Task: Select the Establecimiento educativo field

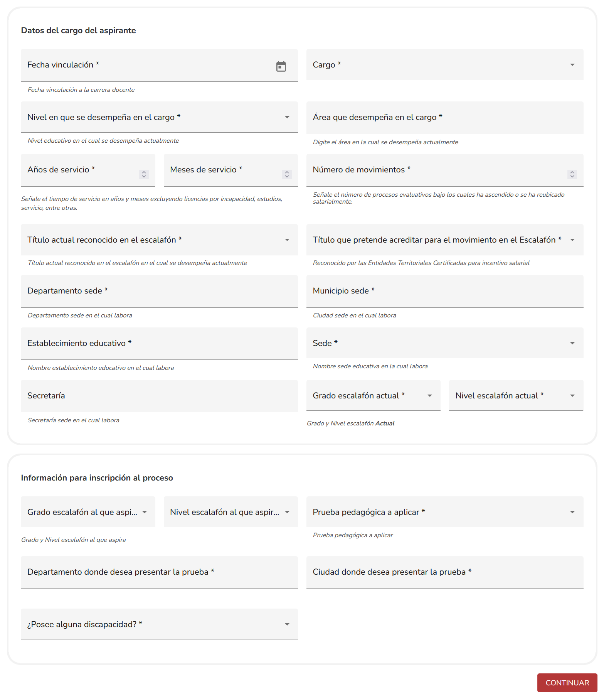Action: point(159,344)
